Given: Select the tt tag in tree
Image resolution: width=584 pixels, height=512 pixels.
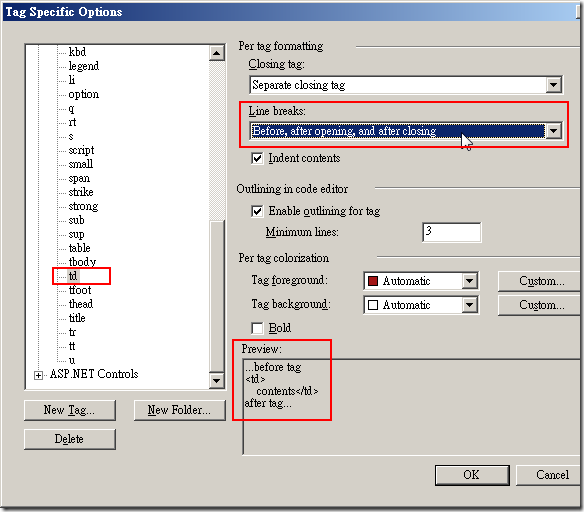Looking at the screenshot, I should click(x=72, y=346).
